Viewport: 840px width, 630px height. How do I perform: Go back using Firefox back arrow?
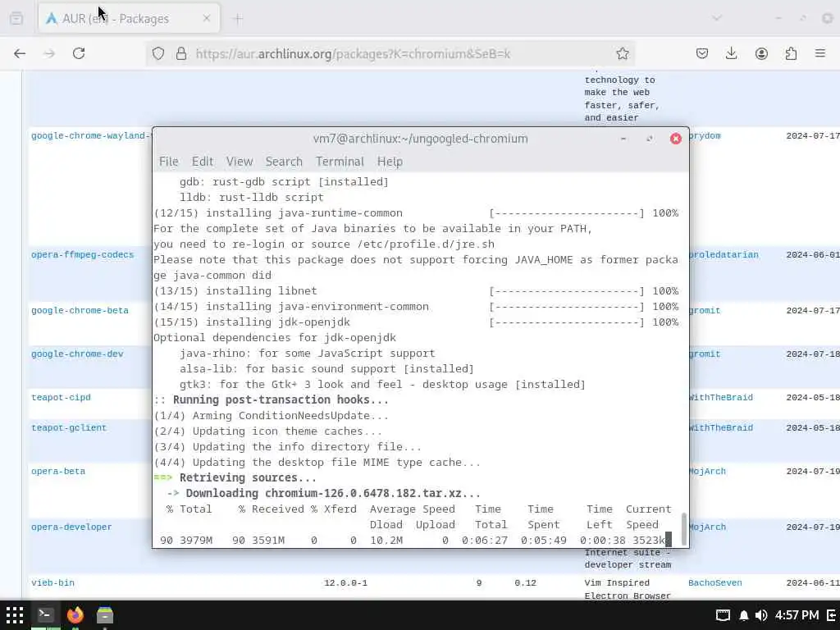point(20,53)
